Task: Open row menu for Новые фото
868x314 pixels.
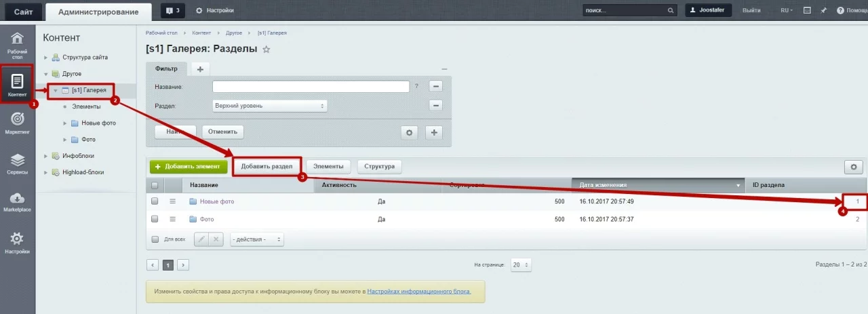Action: click(172, 201)
